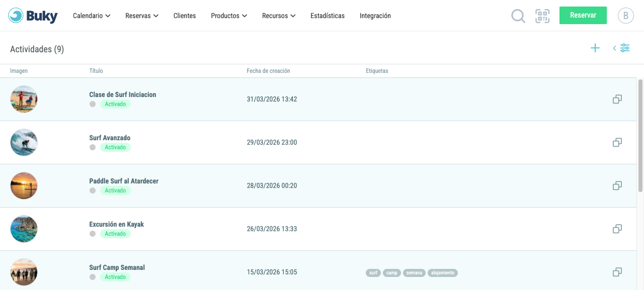Click the Surf Avanzado wave thumbnail

tap(24, 142)
